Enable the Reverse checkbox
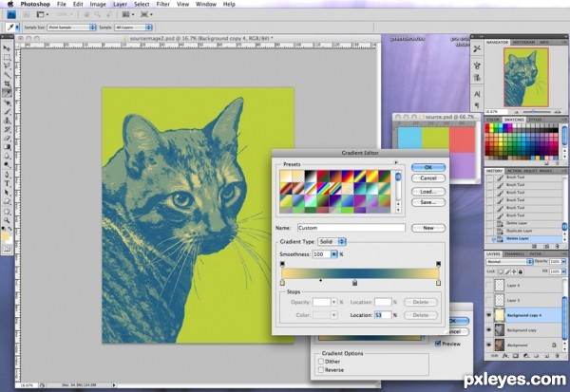 [321, 370]
